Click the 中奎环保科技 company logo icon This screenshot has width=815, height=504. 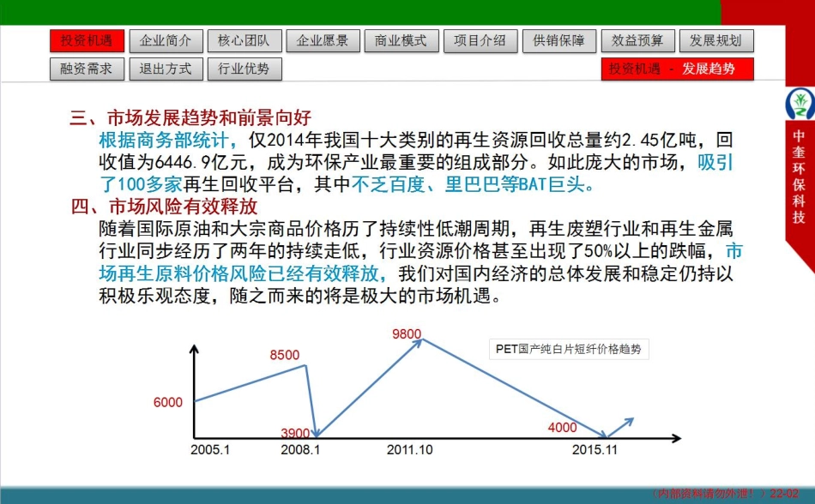tap(799, 104)
